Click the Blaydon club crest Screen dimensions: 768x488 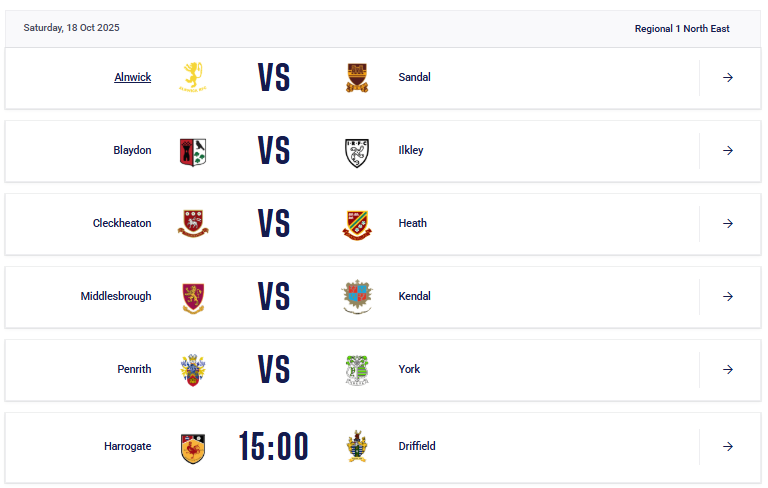(x=192, y=150)
